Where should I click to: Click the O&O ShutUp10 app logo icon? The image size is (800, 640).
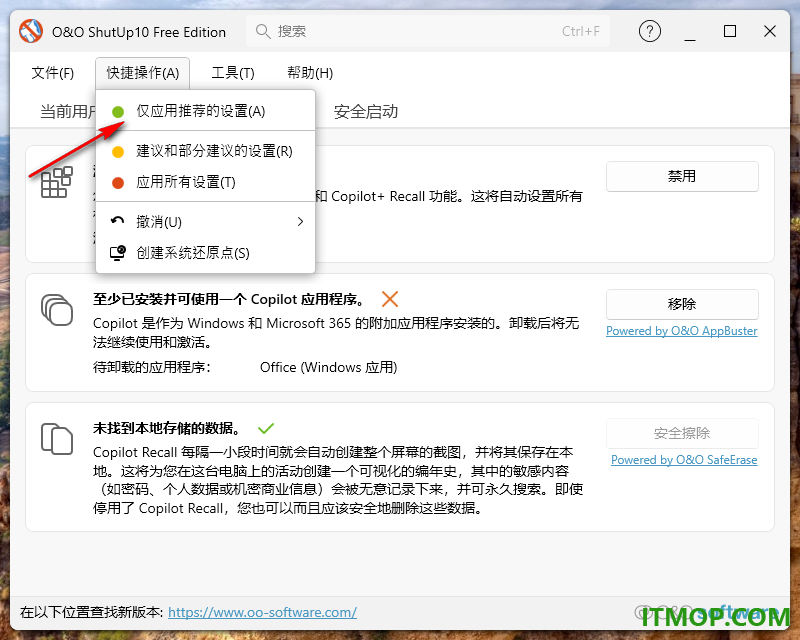(x=31, y=31)
